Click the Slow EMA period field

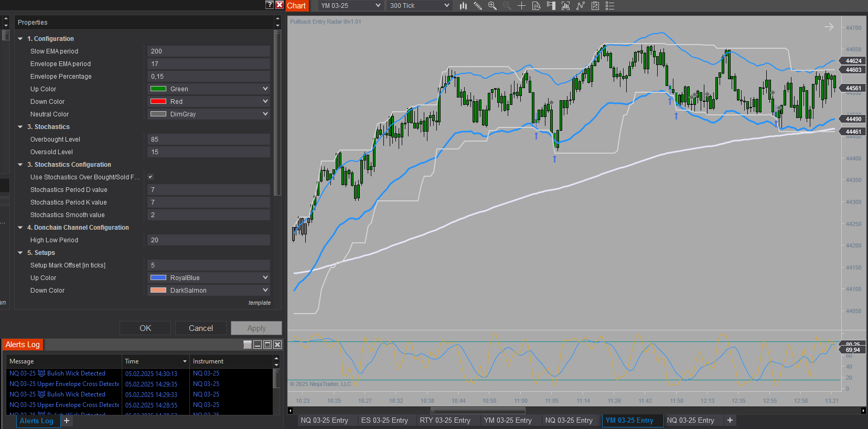click(209, 51)
